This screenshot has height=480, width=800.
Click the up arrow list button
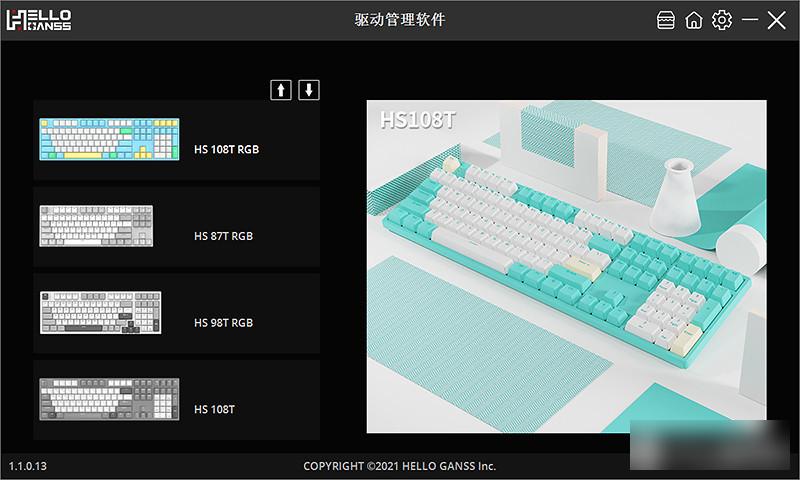click(x=281, y=90)
